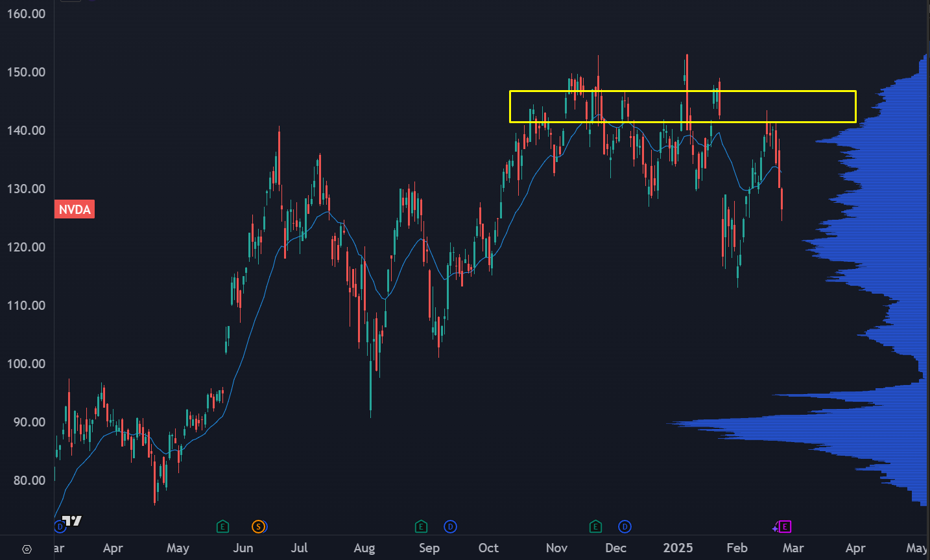Open earnings E marker between Nov and Dec

coord(595,527)
